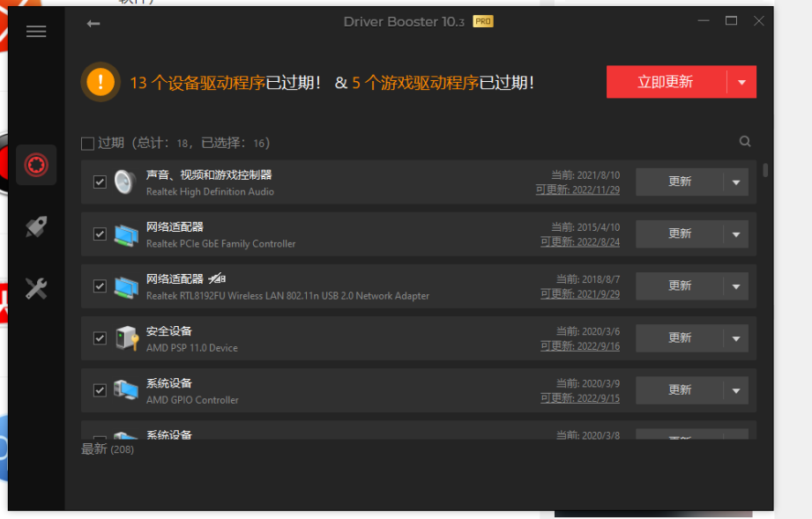Open the Tools wrench section
The image size is (812, 519).
click(x=36, y=288)
